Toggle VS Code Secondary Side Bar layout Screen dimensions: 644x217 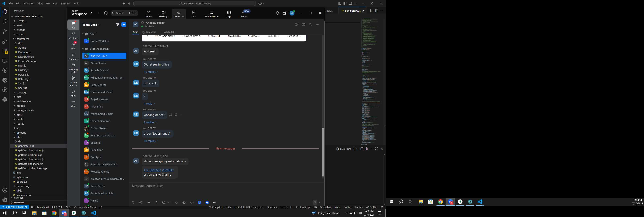(x=355, y=3)
